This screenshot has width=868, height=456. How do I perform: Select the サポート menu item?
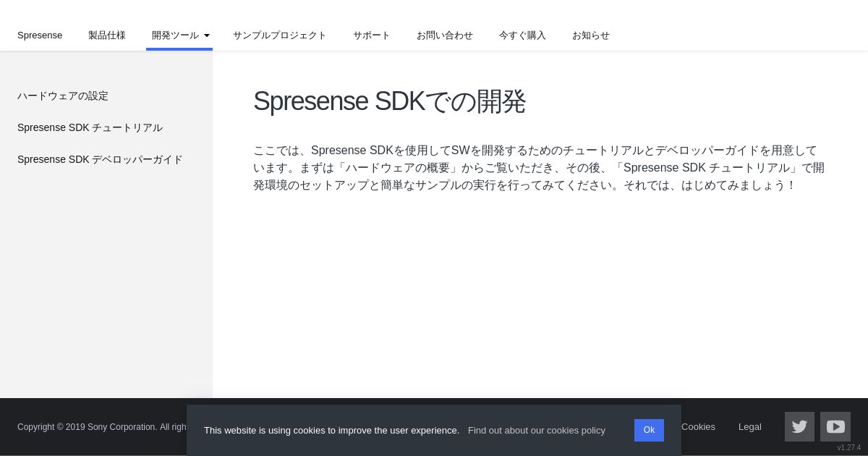click(x=372, y=35)
